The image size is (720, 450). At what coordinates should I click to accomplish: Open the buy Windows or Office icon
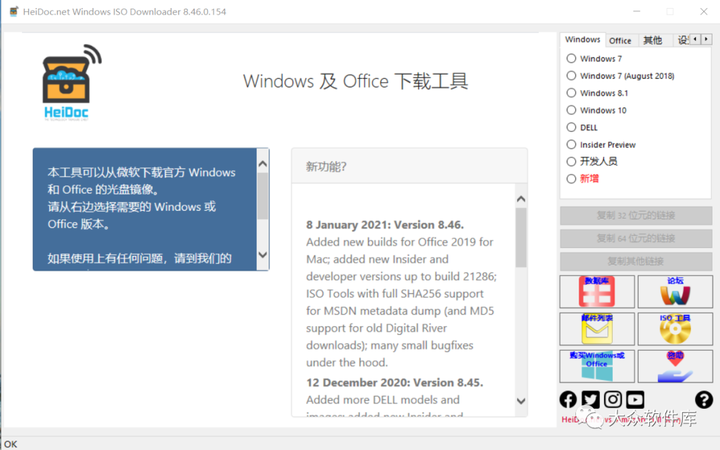pyautogui.click(x=597, y=366)
